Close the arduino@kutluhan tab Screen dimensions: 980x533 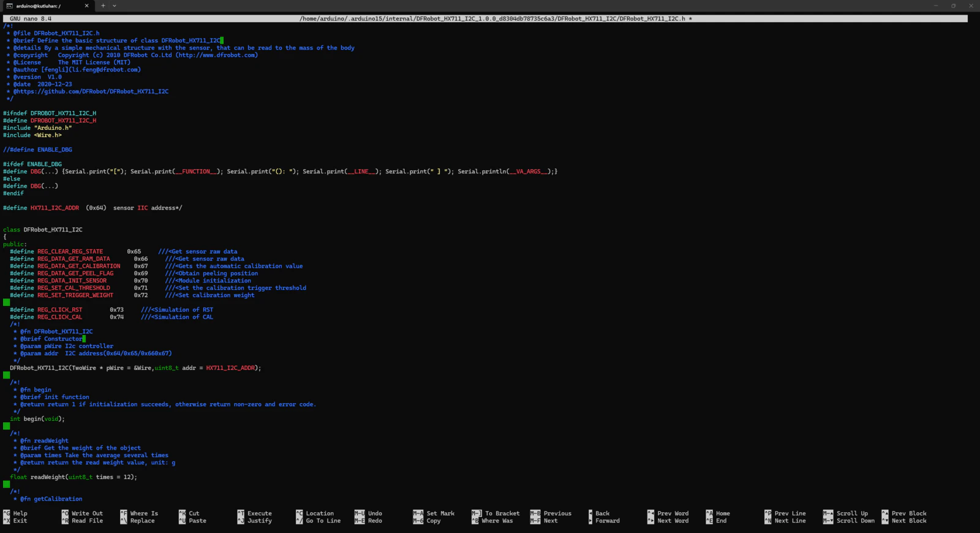tap(86, 6)
